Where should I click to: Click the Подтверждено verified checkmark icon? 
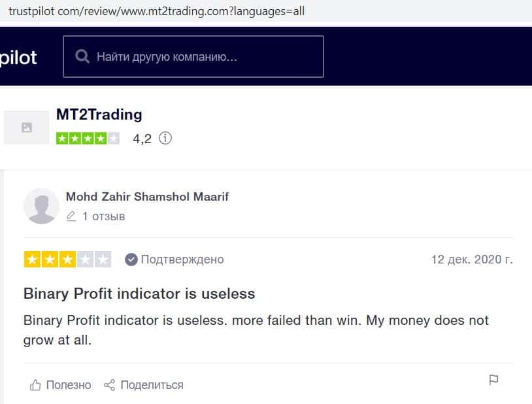131,260
